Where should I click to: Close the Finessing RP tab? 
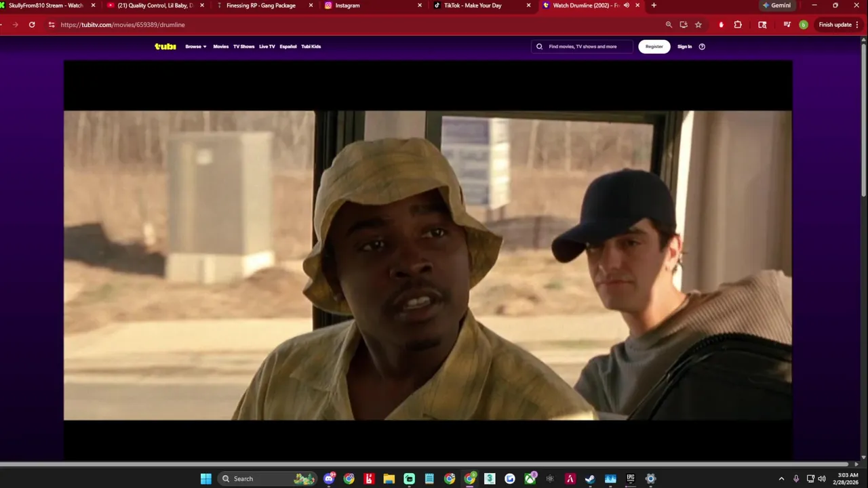(x=311, y=5)
